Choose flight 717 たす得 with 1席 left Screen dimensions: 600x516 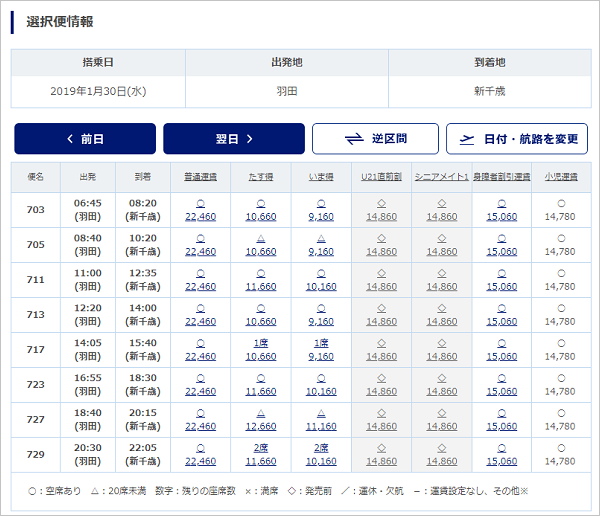tap(261, 349)
